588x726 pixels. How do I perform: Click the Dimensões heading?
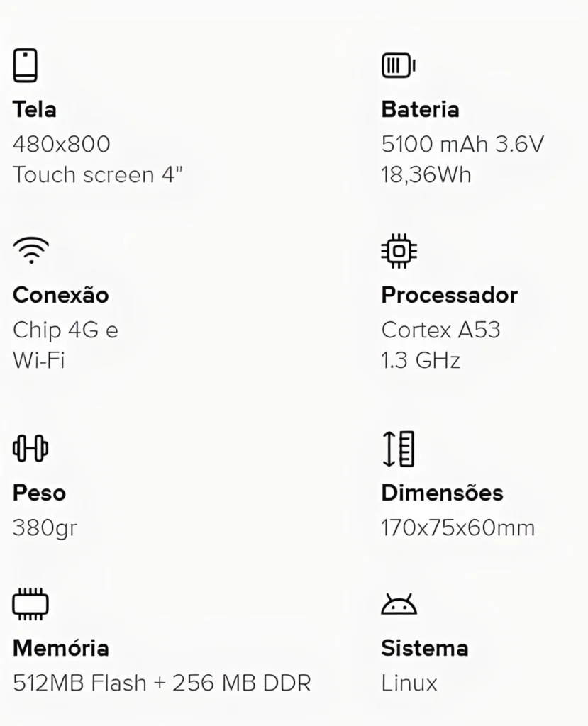(x=443, y=493)
